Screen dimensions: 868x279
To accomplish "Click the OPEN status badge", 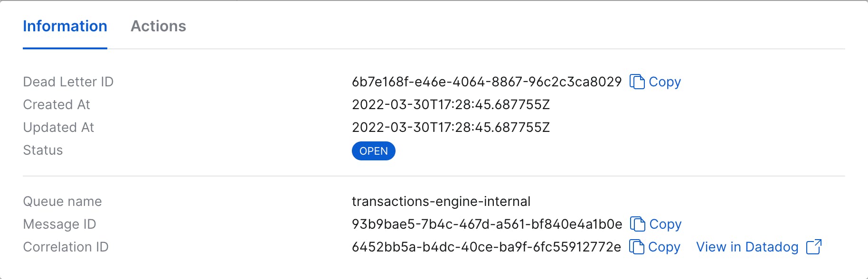I will pyautogui.click(x=374, y=151).
